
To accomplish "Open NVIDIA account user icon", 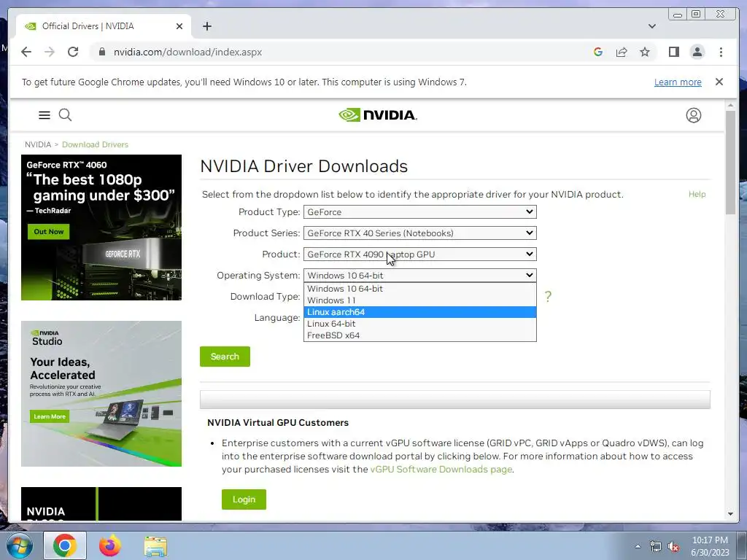I will pyautogui.click(x=693, y=114).
